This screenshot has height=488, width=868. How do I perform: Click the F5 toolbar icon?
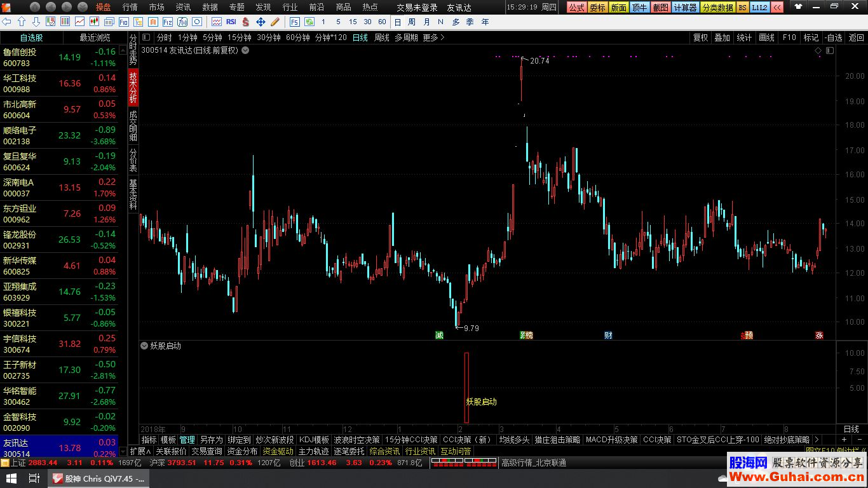(295, 22)
